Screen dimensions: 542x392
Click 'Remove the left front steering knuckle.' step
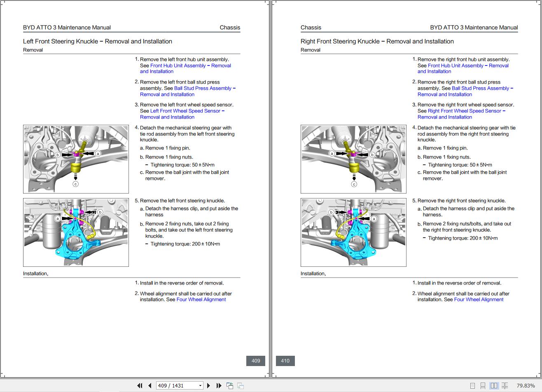point(182,201)
